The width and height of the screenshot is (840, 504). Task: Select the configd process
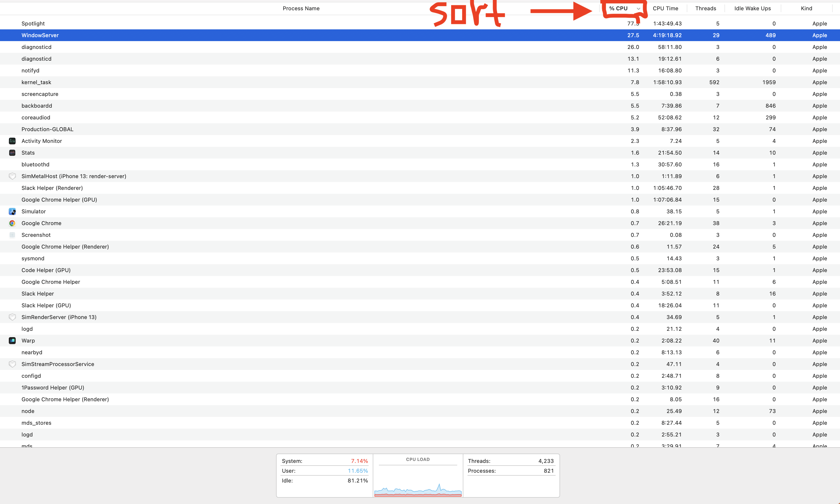(x=420, y=376)
